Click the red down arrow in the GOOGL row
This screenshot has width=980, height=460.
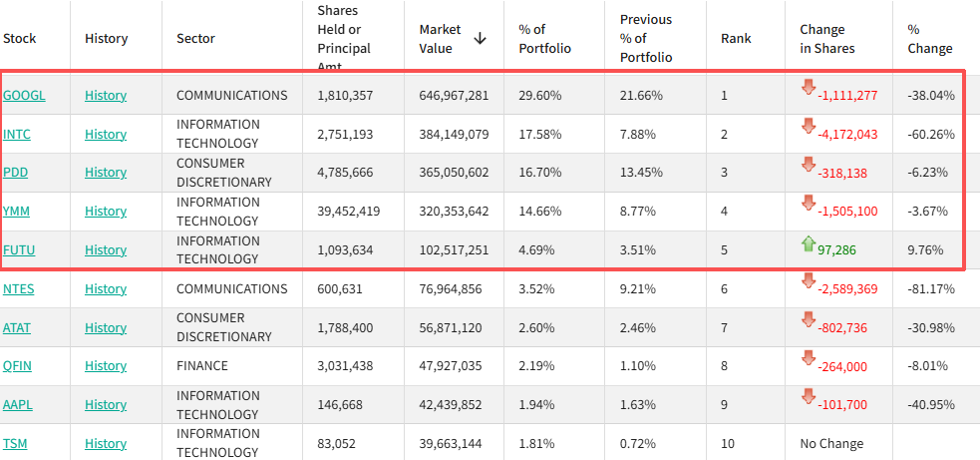[x=809, y=88]
